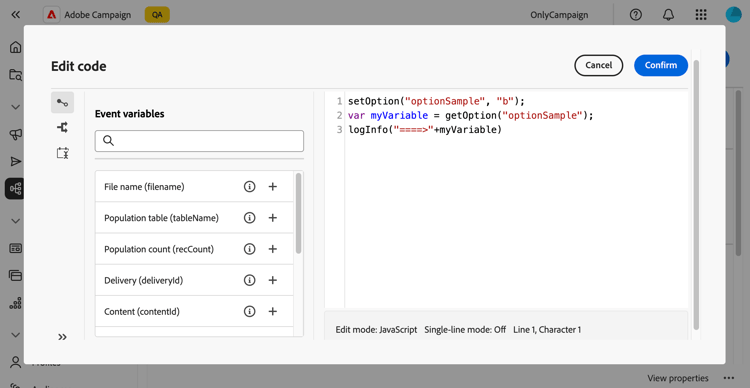This screenshot has height=388, width=750.
Task: Click the variables list scrollbar
Action: tap(298, 213)
